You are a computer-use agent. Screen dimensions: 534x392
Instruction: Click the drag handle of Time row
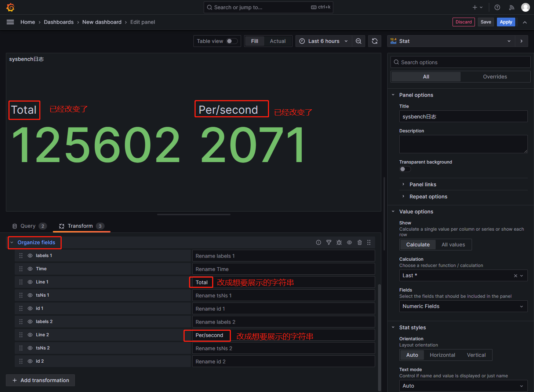21,269
